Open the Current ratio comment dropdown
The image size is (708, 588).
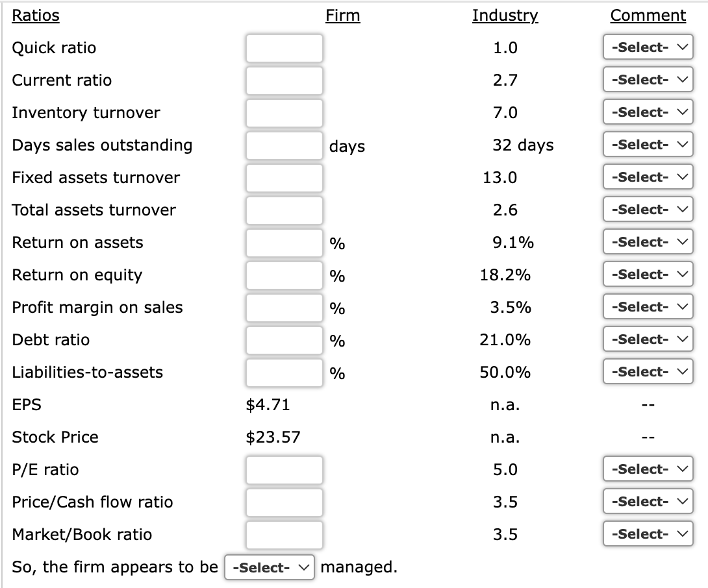click(647, 79)
